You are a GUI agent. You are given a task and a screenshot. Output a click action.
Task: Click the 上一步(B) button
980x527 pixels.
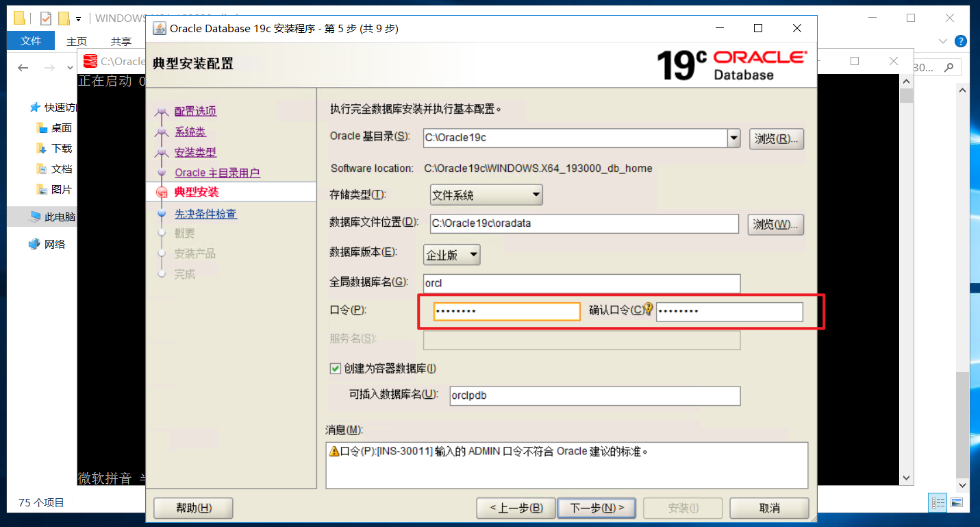point(517,508)
